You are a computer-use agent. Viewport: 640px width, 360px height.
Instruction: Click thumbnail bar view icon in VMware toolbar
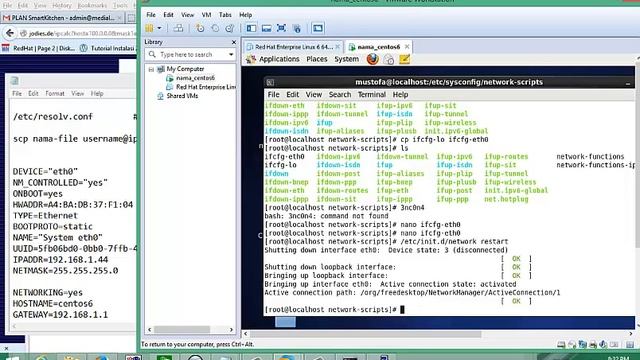coord(267,28)
